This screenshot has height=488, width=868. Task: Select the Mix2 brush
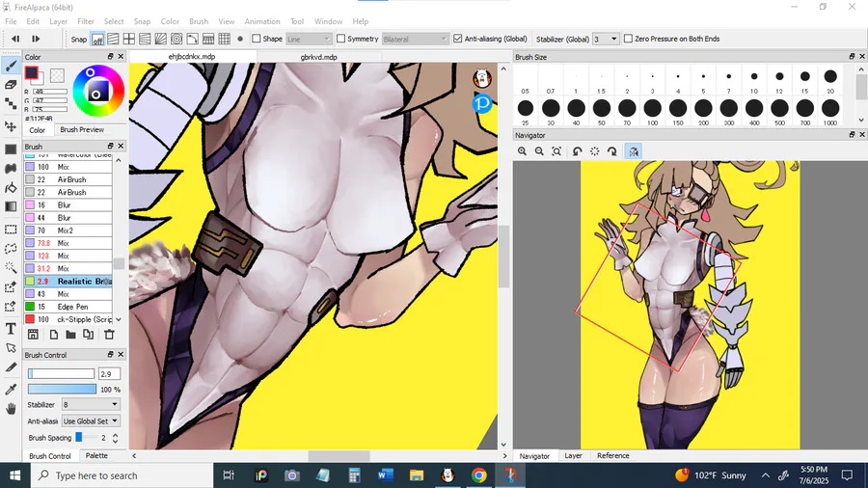click(68, 230)
